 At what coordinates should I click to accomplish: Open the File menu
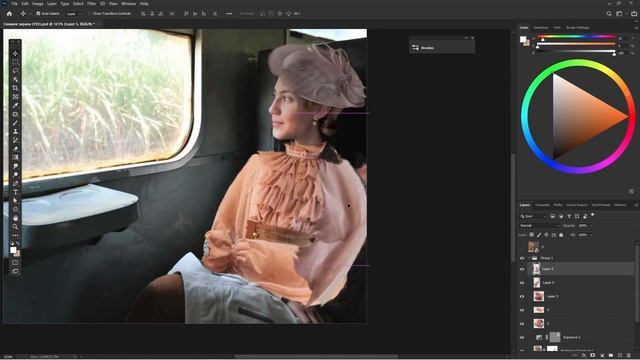coord(15,4)
